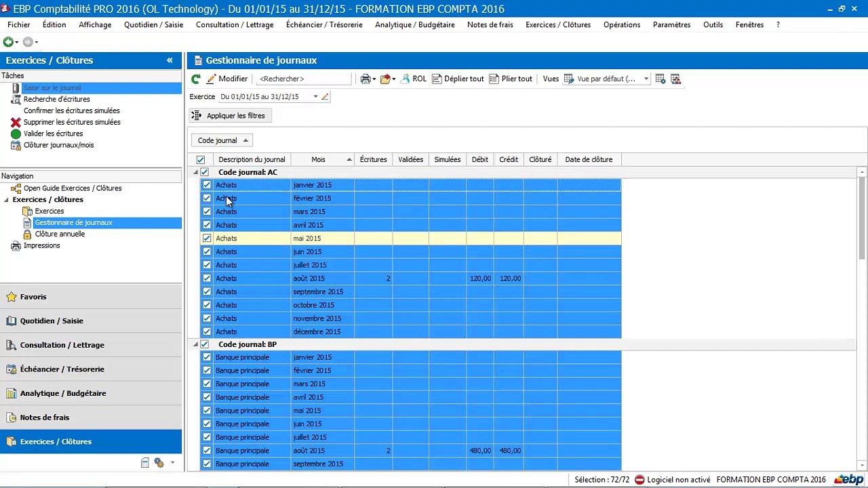Viewport: 868px width, 488px height.
Task: Uncheck Banque principale août 2015 checkbox
Action: click(x=207, y=451)
